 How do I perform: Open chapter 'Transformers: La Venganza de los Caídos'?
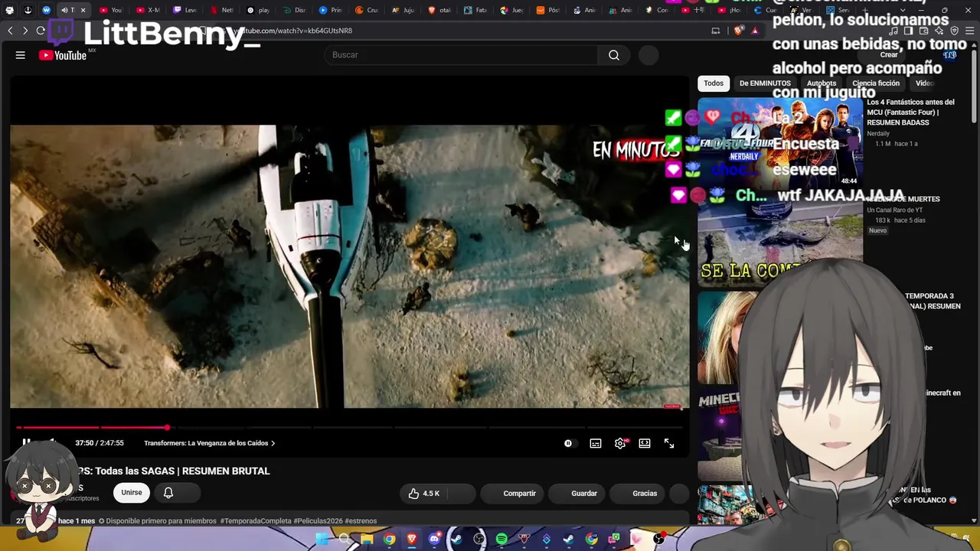click(210, 443)
